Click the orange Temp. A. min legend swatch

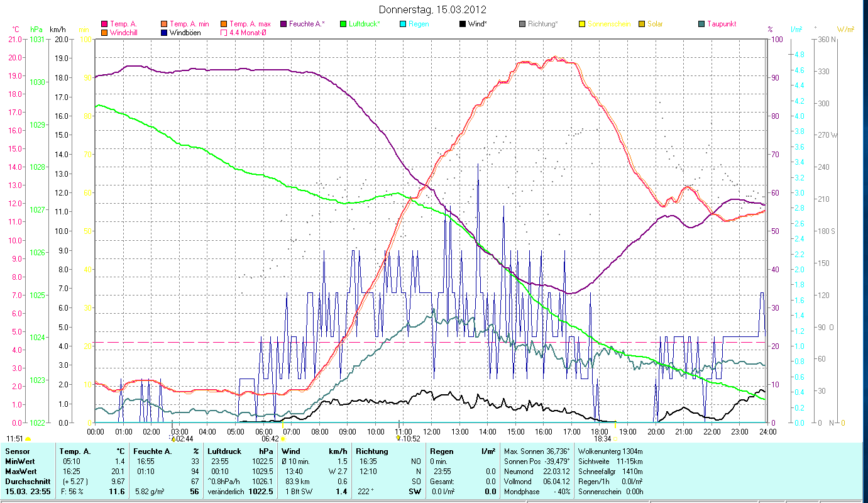pos(163,24)
